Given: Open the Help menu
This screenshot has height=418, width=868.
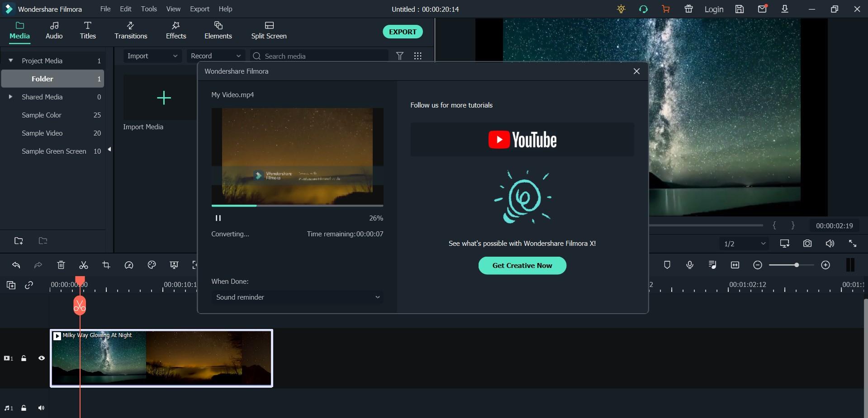Looking at the screenshot, I should 225,9.
